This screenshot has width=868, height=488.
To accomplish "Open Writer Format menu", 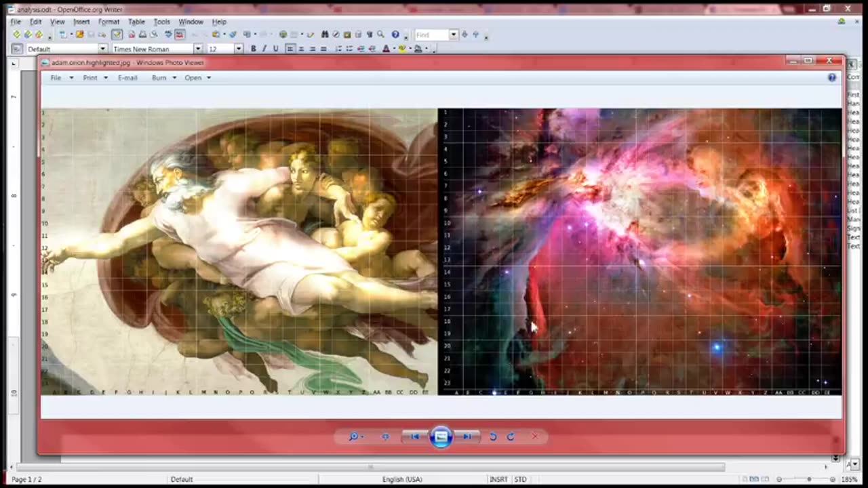I will click(x=108, y=22).
